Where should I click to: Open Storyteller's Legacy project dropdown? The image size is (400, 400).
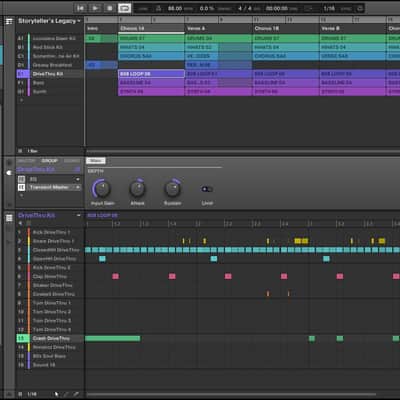(49, 21)
